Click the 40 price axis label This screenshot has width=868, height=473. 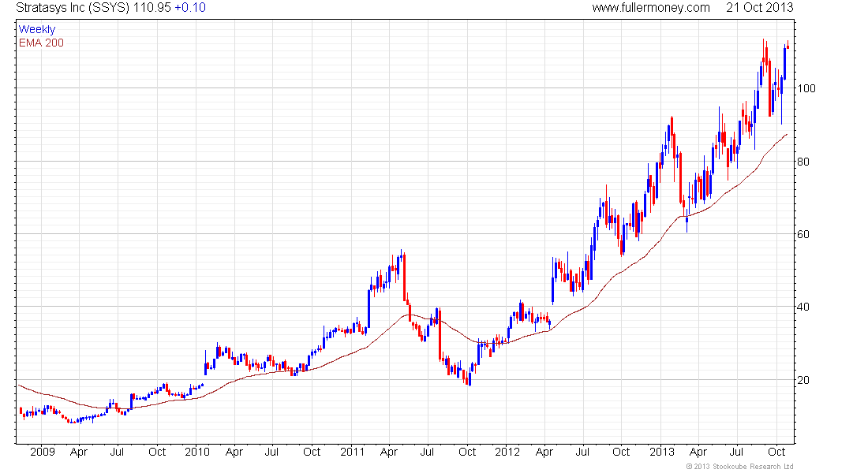point(803,307)
